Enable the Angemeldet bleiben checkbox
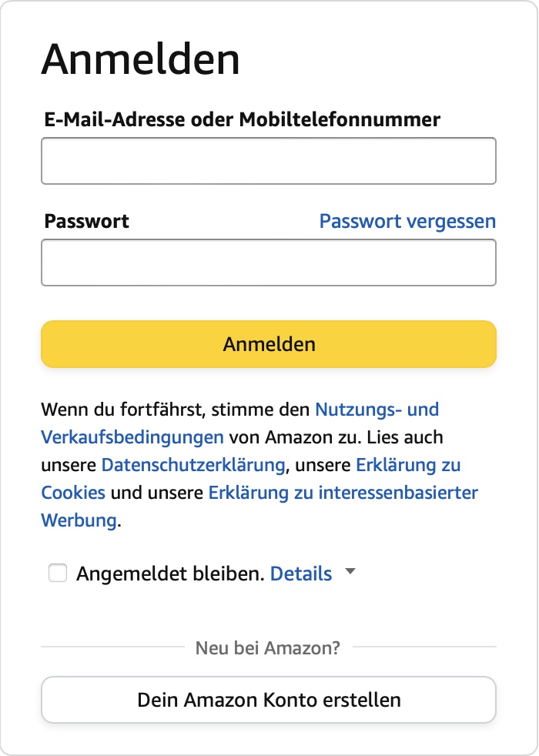539x756 pixels. [58, 574]
